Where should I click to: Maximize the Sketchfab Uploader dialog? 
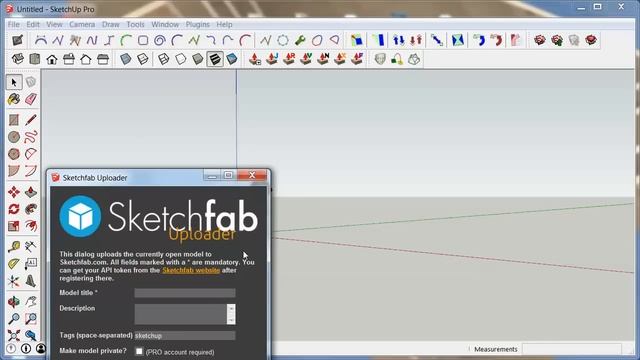tap(229, 176)
